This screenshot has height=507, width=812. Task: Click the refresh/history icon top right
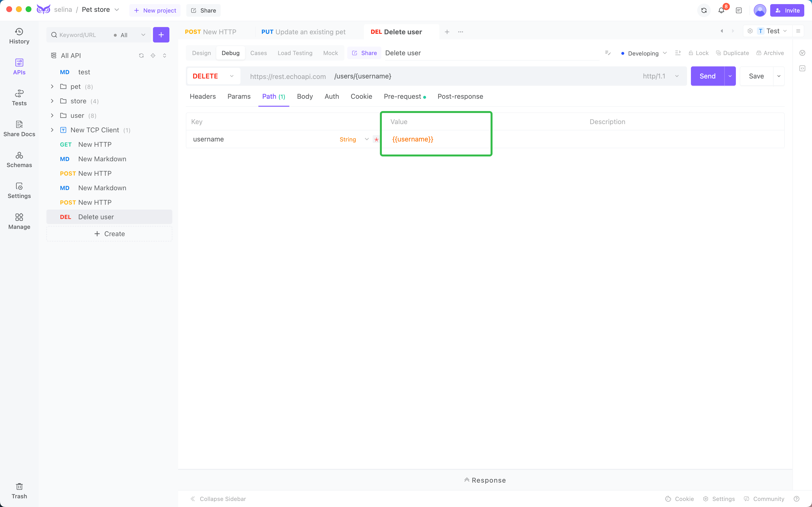coord(703,10)
